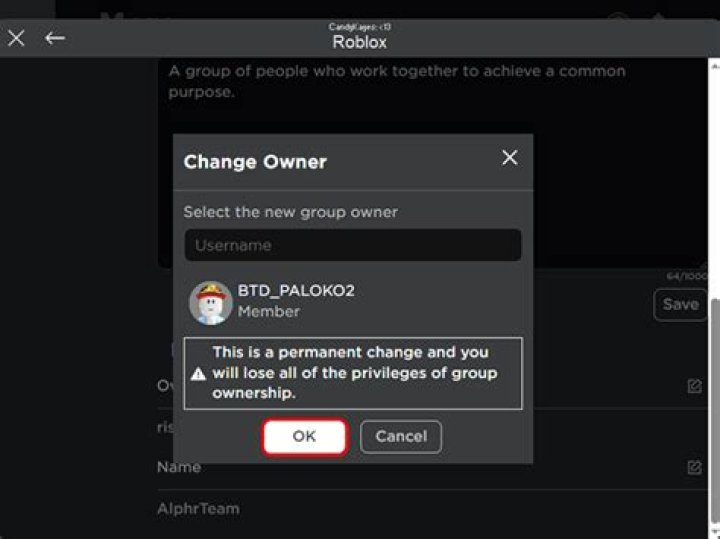
Task: Close the Roblox webview with the X icon
Action: 16,38
